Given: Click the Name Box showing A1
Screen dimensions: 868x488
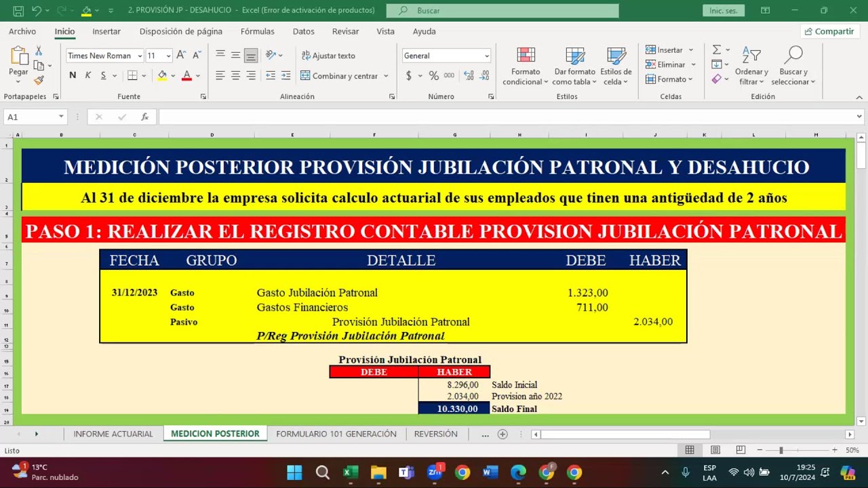Looking at the screenshot, I should coord(34,117).
